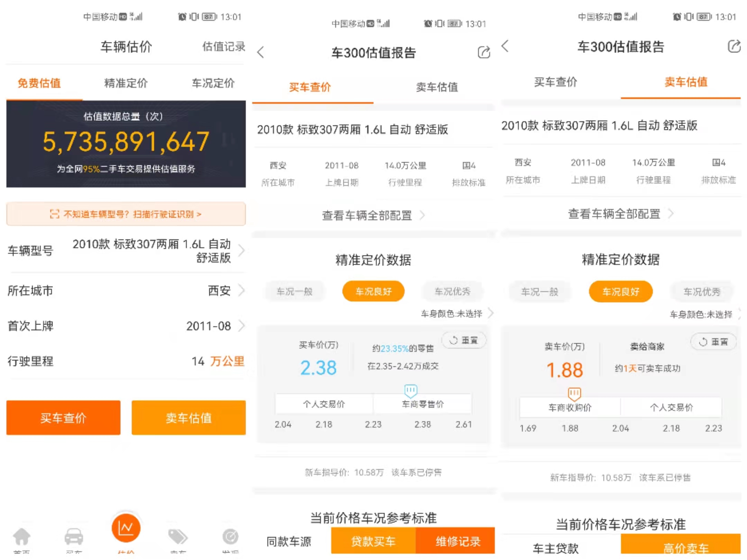Open 卖车估值 tab in the middle report
747x560 pixels.
pos(437,87)
